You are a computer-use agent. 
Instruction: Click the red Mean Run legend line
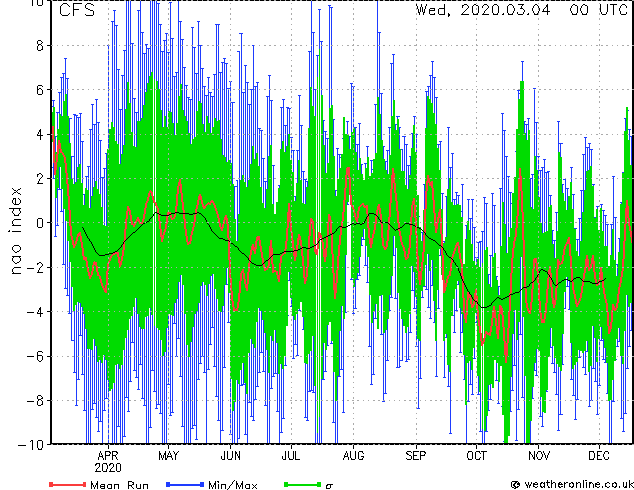point(68,484)
